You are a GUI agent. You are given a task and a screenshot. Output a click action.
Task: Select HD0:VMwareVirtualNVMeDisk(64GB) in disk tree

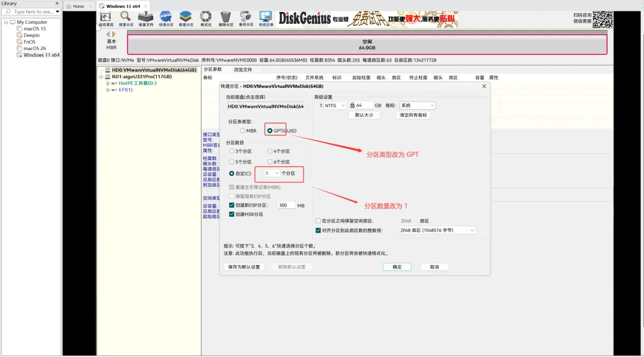point(154,70)
